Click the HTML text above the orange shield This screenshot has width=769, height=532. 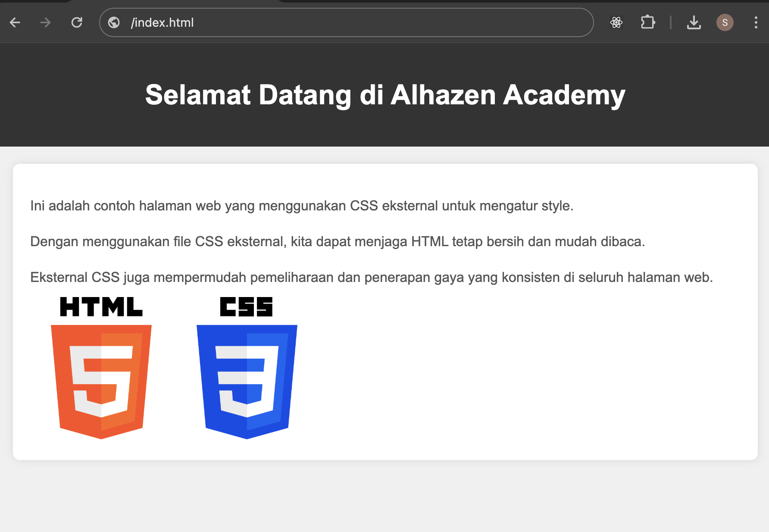[101, 307]
